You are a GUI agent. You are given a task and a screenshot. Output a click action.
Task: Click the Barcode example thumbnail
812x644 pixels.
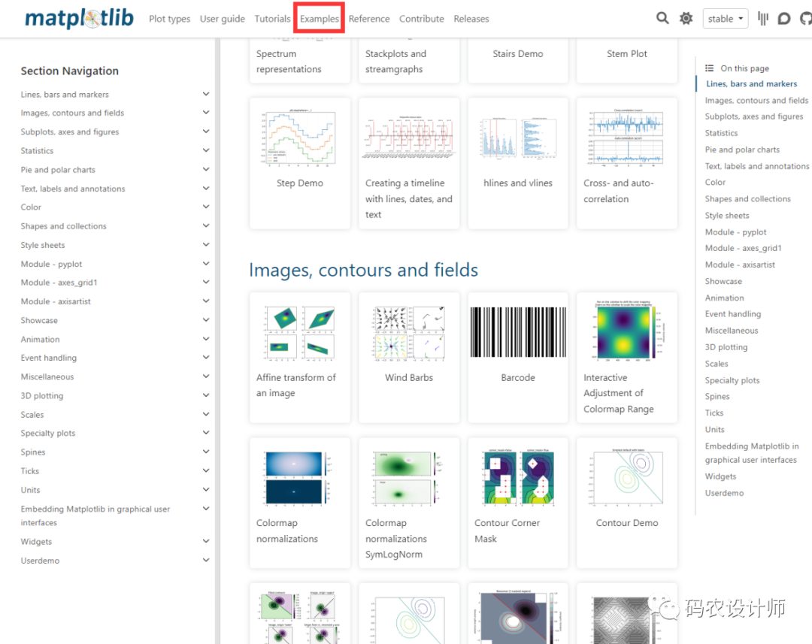point(518,332)
